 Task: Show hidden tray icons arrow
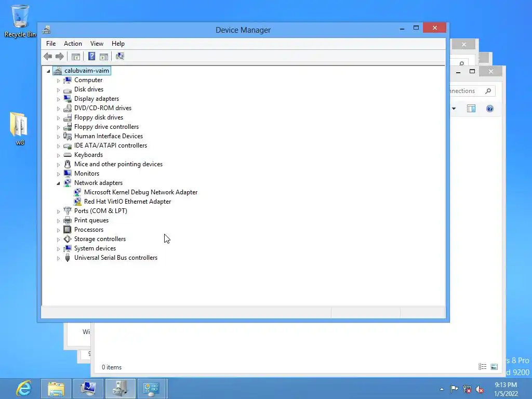[x=442, y=389]
